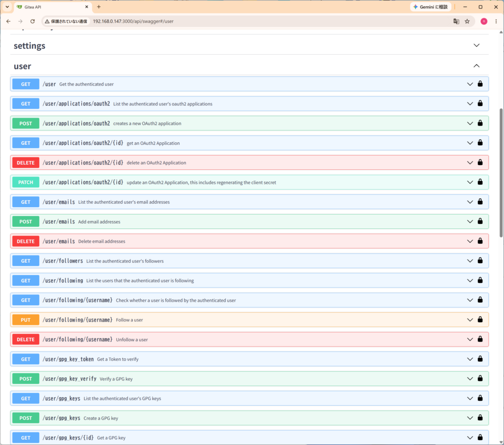Screen dimensions: 504x445
Task: Click the scrollbar up arrow
Action: (501, 32)
